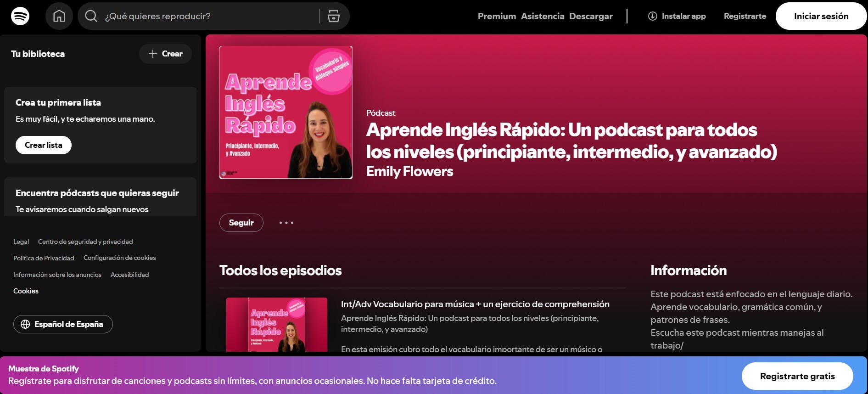Click the Iniciar sesión button
The width and height of the screenshot is (868, 394).
[x=821, y=16]
